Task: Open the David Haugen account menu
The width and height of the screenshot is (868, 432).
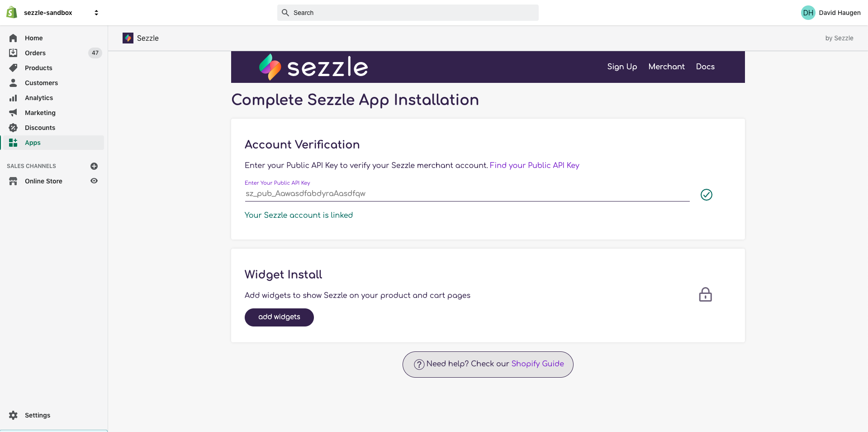Action: (830, 13)
